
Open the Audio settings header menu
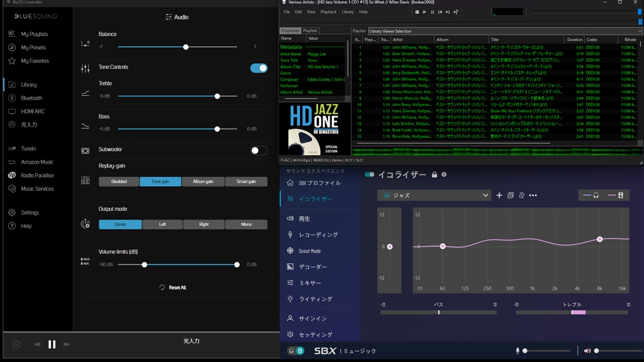pos(177,17)
